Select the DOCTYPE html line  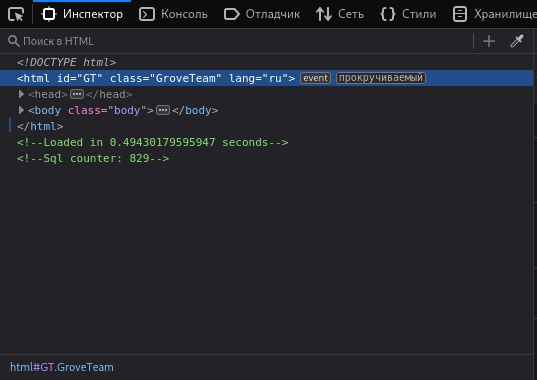click(x=66, y=62)
